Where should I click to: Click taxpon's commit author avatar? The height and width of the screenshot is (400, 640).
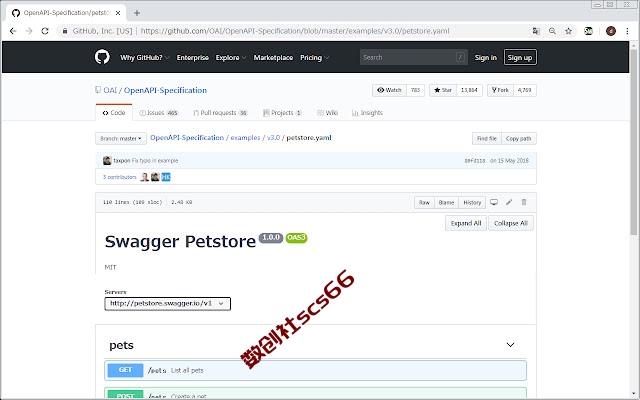click(x=107, y=160)
